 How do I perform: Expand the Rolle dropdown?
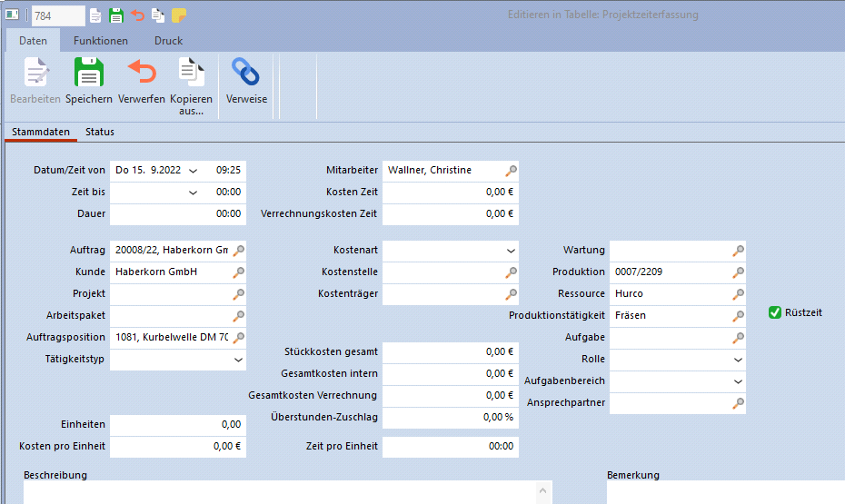pos(738,360)
